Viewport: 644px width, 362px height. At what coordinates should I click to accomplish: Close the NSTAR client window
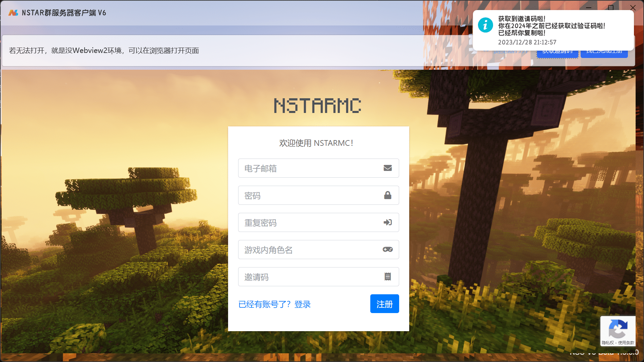(633, 7)
